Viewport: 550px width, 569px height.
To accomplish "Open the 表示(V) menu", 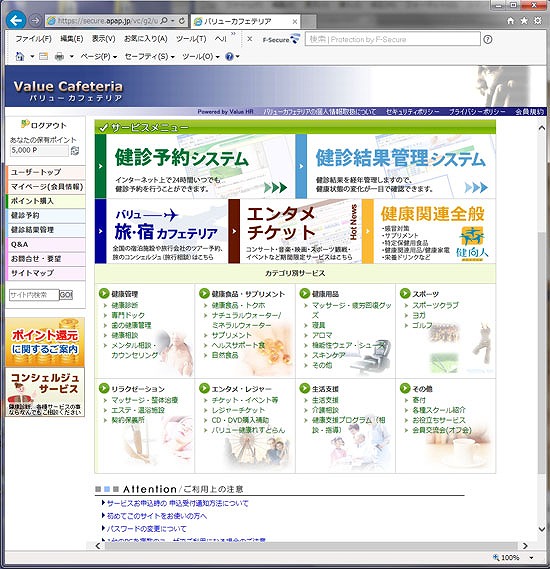I will 103,38.
